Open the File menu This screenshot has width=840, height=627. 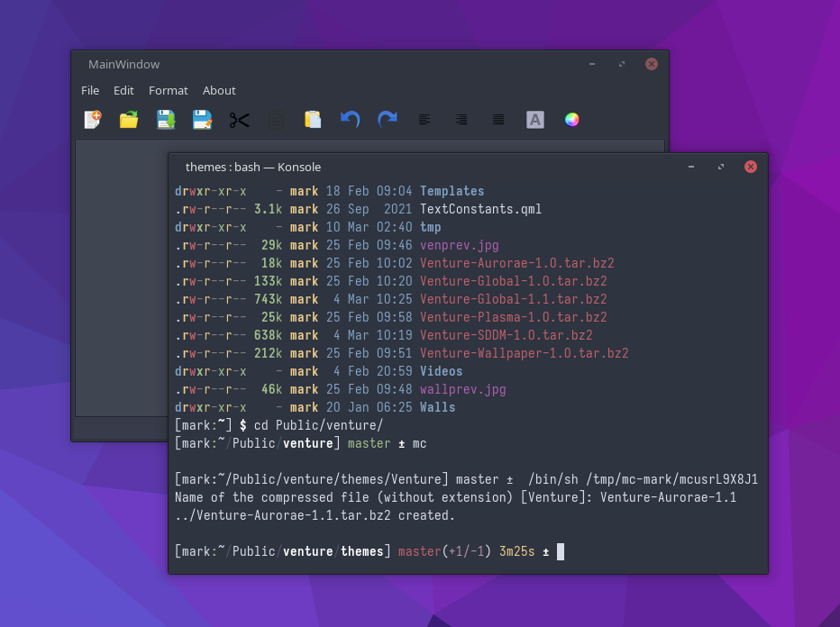pyautogui.click(x=90, y=90)
